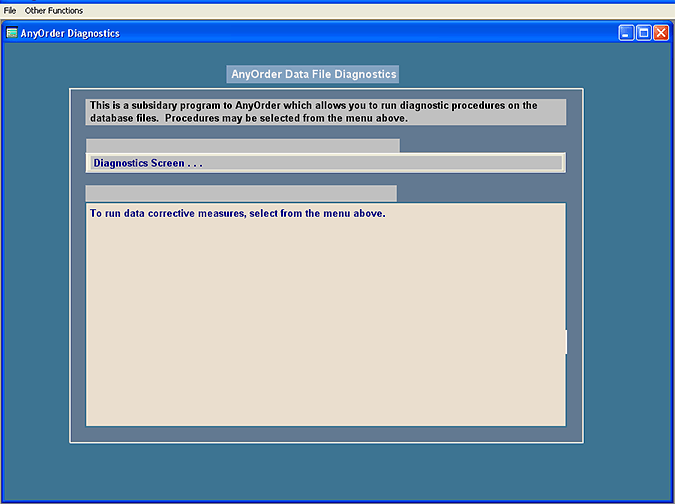Image resolution: width=675 pixels, height=504 pixels.
Task: Click the gray bar above Diagnostics Screen field
Action: click(x=242, y=145)
